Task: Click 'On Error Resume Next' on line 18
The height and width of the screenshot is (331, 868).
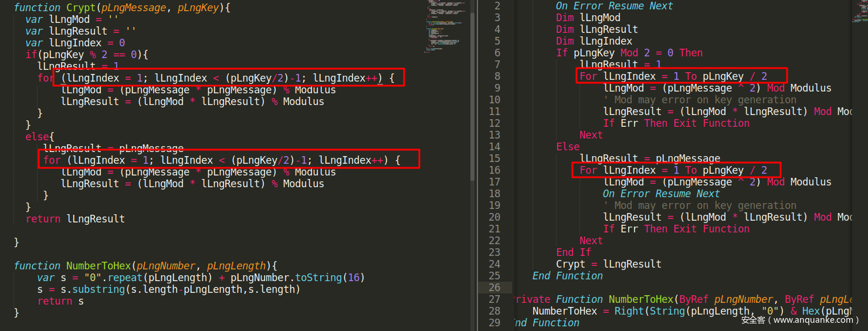Action: pyautogui.click(x=662, y=194)
